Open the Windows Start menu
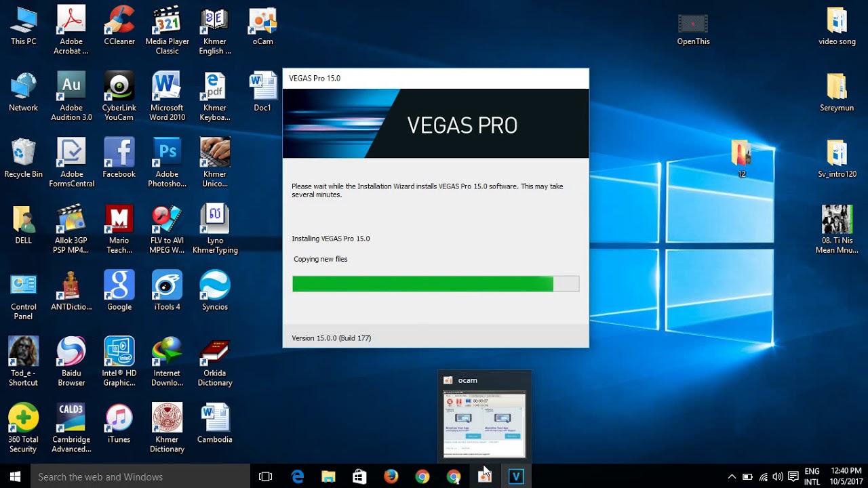868x488 pixels. 15,476
